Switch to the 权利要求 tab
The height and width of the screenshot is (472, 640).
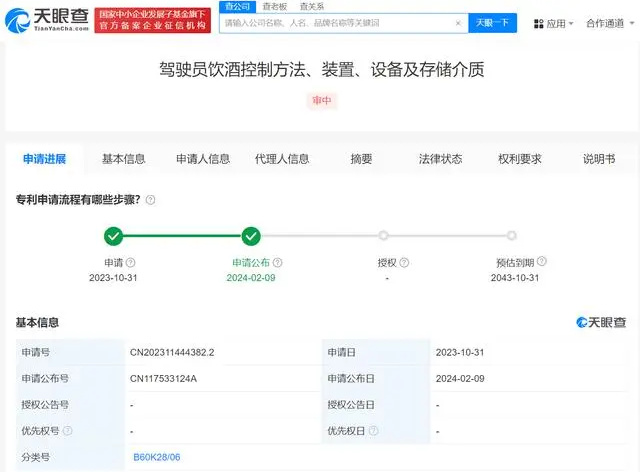click(x=520, y=159)
